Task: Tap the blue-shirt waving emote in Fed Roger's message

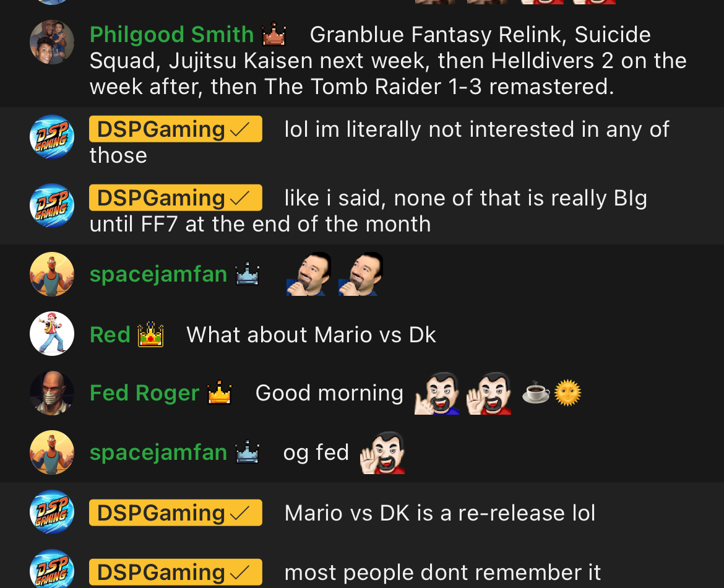Action: tap(437, 393)
